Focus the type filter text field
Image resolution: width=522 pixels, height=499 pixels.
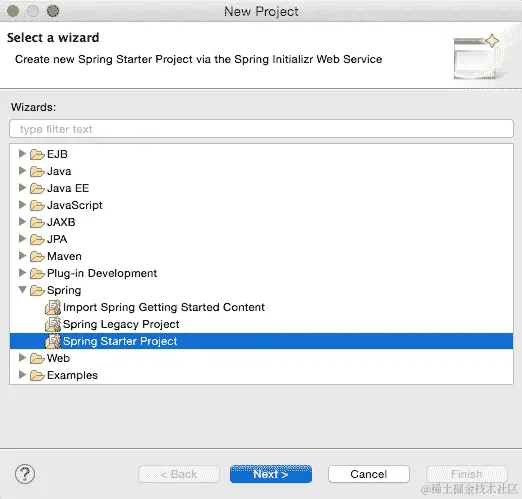(261, 129)
